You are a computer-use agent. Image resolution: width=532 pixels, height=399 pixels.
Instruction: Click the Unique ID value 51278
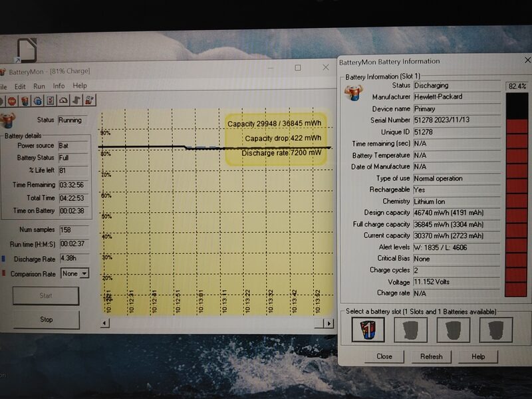[x=457, y=132]
